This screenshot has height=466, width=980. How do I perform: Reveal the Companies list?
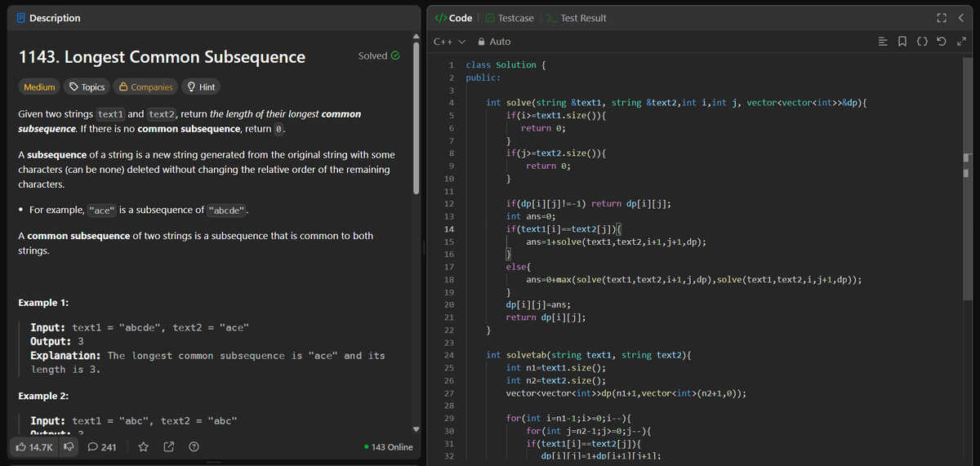coord(146,87)
